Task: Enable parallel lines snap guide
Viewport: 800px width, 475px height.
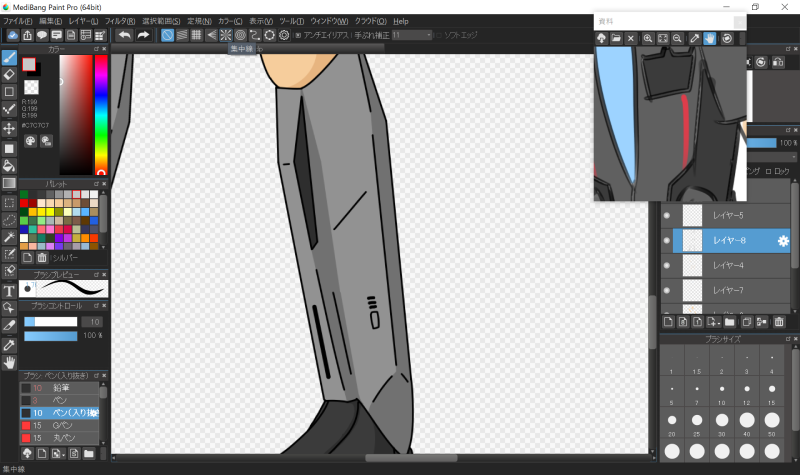Action: point(182,35)
